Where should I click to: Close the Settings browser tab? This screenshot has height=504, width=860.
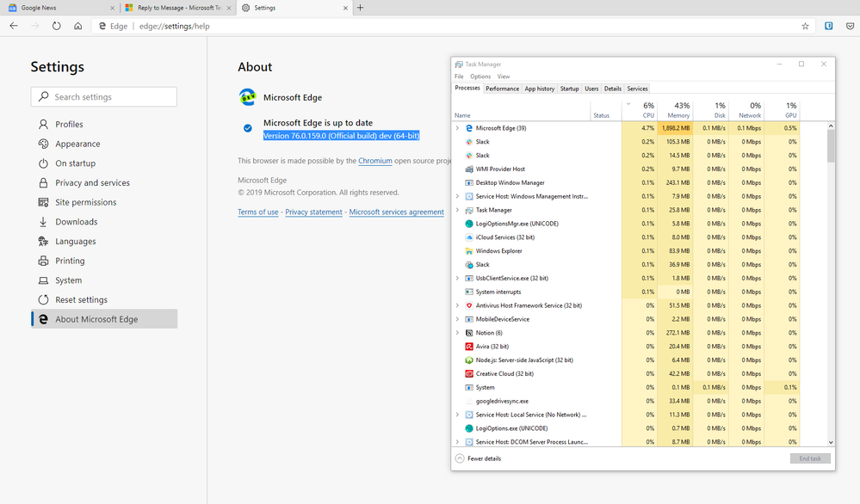tap(345, 8)
